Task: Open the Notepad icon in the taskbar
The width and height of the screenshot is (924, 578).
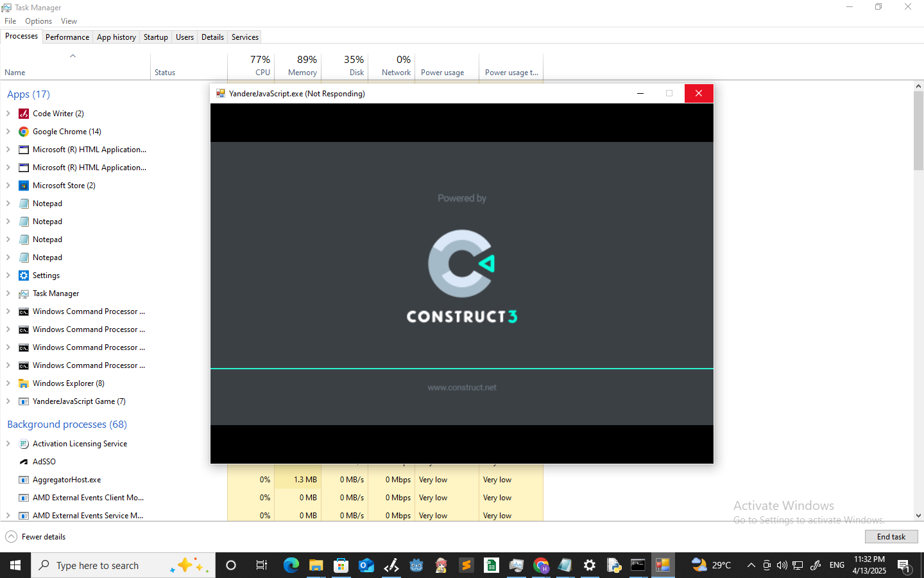Action: pos(565,565)
